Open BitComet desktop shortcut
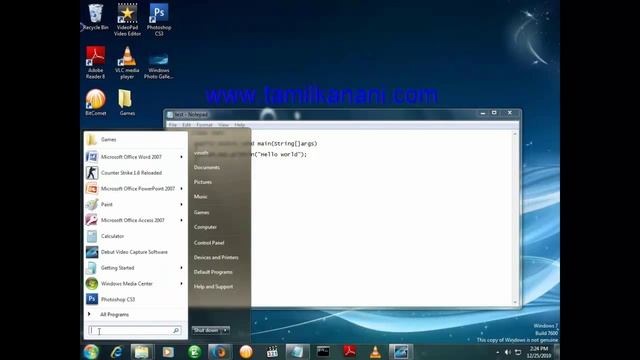Screen dimensions: 640x360 [96, 102]
